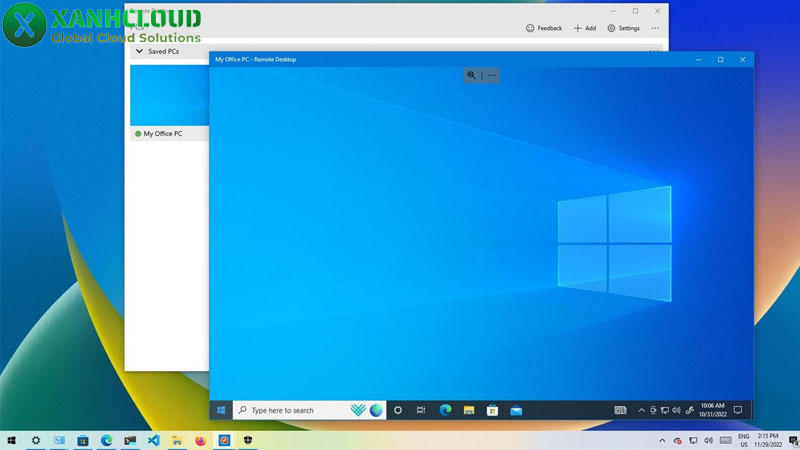Image resolution: width=800 pixels, height=450 pixels.
Task: Click the Feedback button in the Remote Desktop app
Action: pos(544,28)
